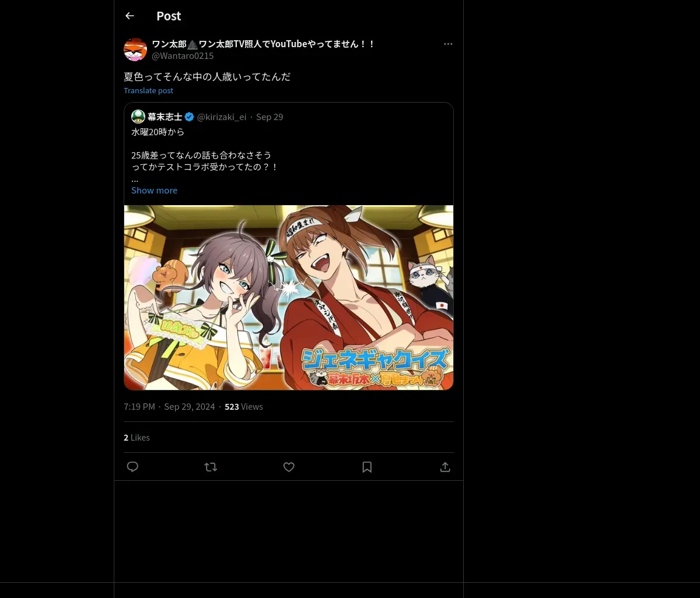Open ワン太郎's profile avatar
The width and height of the screenshot is (700, 598).
click(x=135, y=50)
